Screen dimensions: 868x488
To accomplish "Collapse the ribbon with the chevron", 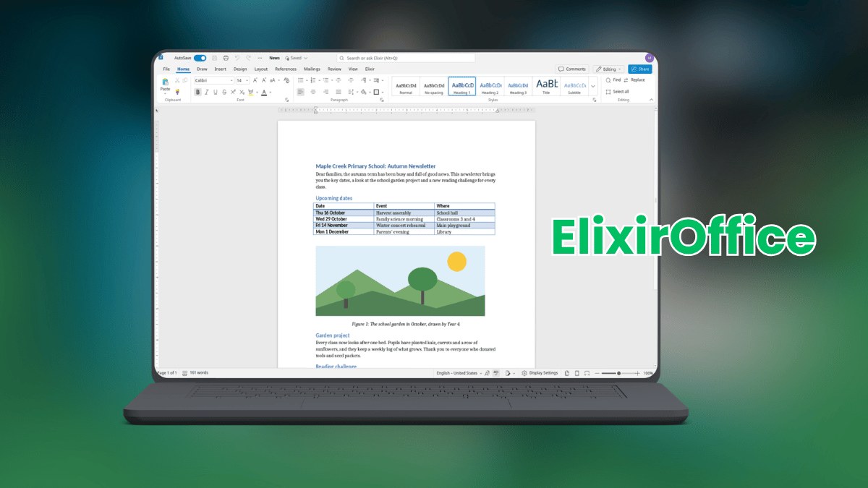I will (652, 100).
